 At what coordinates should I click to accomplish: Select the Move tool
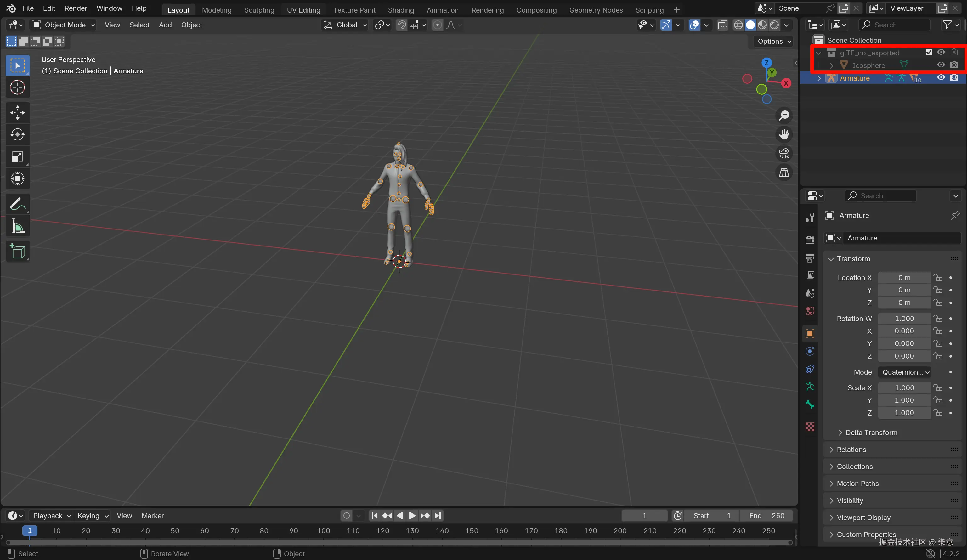[x=18, y=112]
